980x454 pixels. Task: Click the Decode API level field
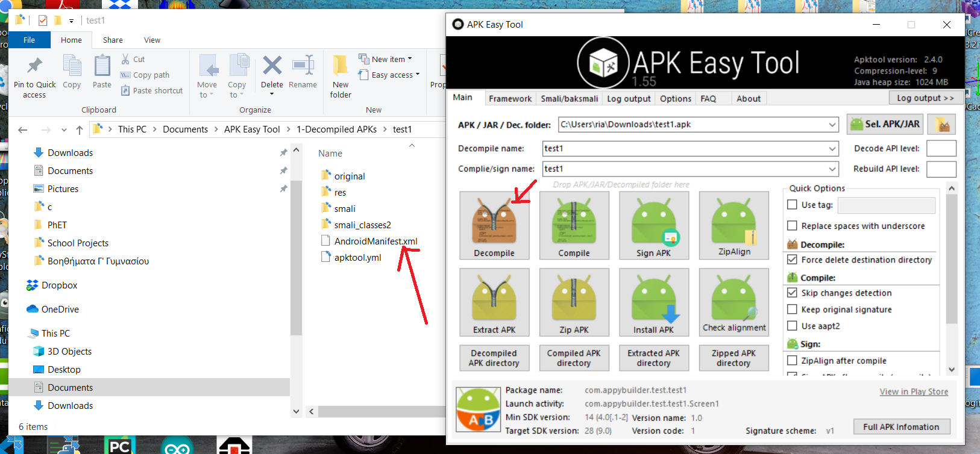[x=941, y=149]
